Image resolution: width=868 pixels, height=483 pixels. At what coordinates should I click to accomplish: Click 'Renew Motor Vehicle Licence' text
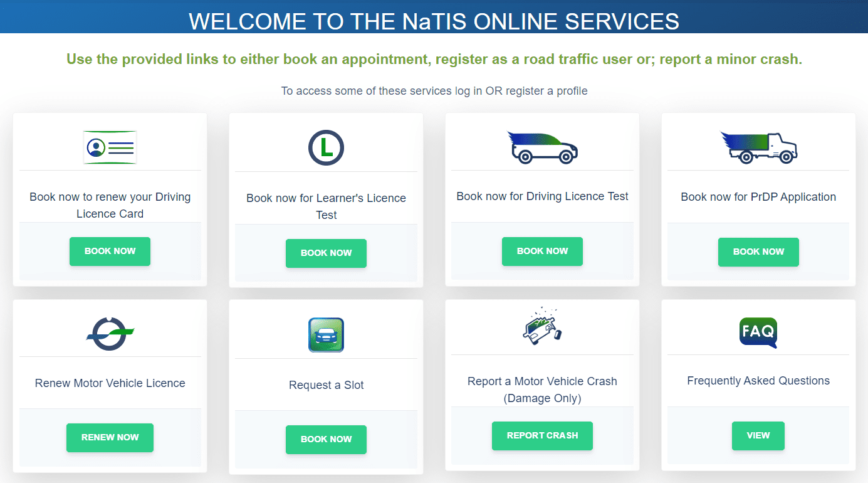click(x=110, y=383)
